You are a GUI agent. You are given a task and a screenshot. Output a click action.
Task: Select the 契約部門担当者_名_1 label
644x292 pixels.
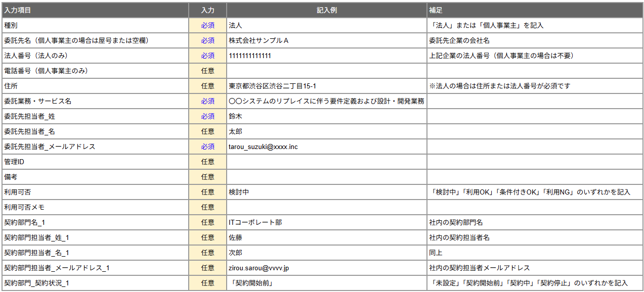(36, 253)
